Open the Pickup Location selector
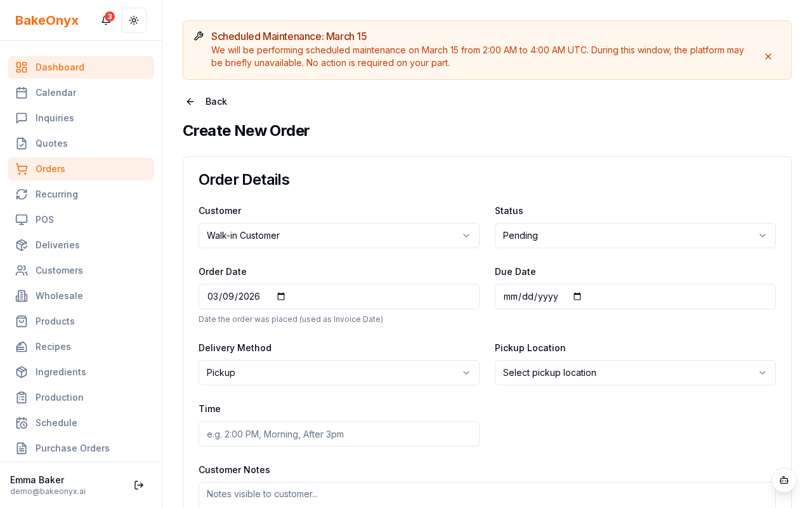The height and width of the screenshot is (508, 812). 635,373
